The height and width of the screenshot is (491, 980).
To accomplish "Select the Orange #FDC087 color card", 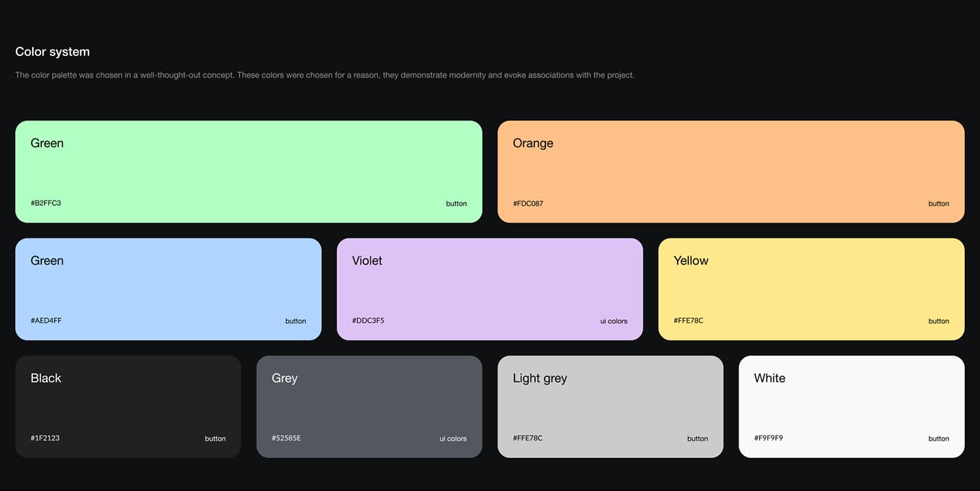I will tap(731, 172).
